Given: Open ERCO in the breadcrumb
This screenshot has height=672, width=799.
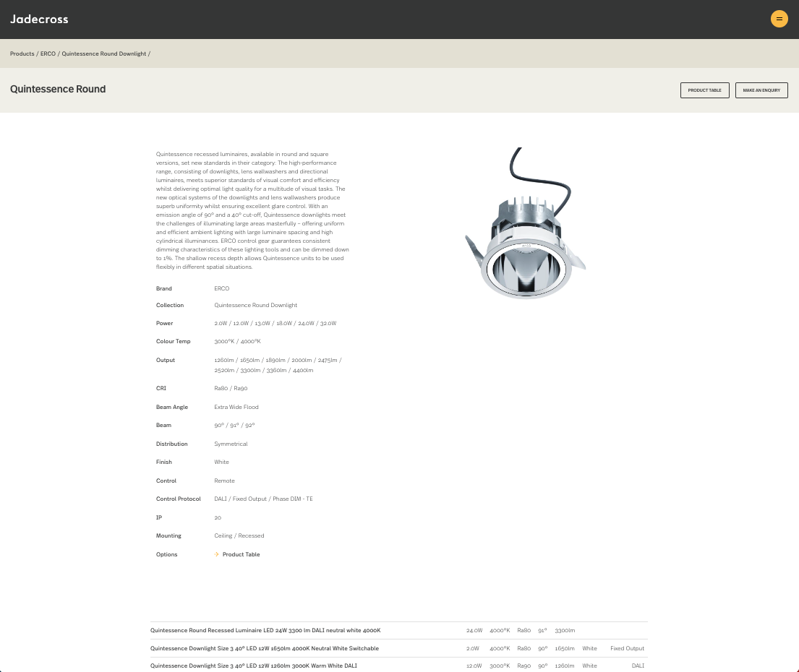Looking at the screenshot, I should point(48,54).
